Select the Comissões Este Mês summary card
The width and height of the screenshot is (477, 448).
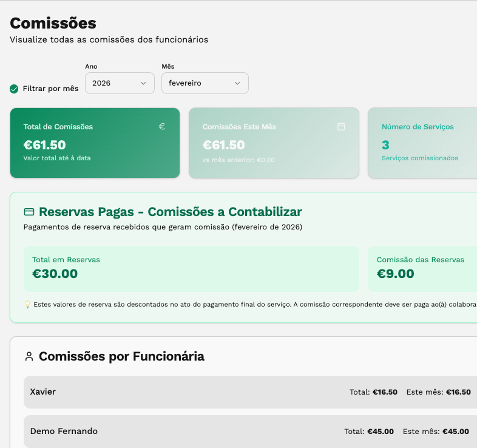point(274,143)
